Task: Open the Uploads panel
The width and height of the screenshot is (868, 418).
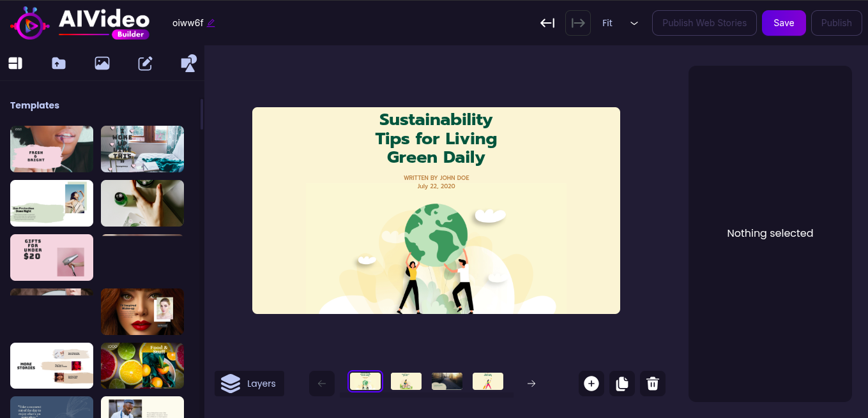Action: pos(58,63)
